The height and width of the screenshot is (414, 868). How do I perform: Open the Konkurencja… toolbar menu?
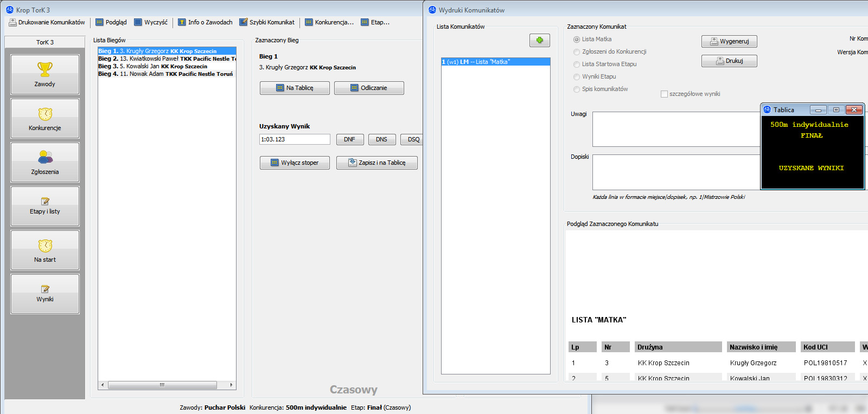click(x=329, y=22)
